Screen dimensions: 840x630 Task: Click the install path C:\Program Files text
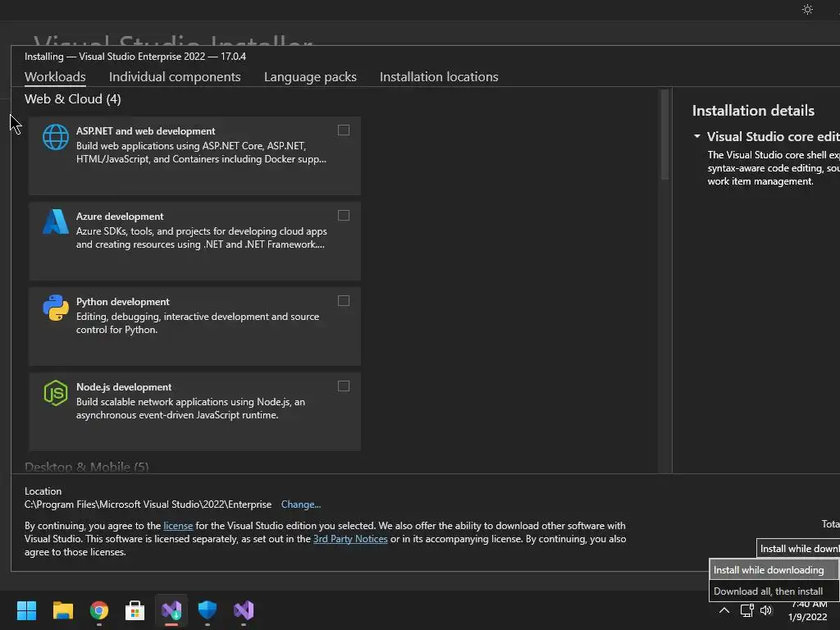click(148, 504)
